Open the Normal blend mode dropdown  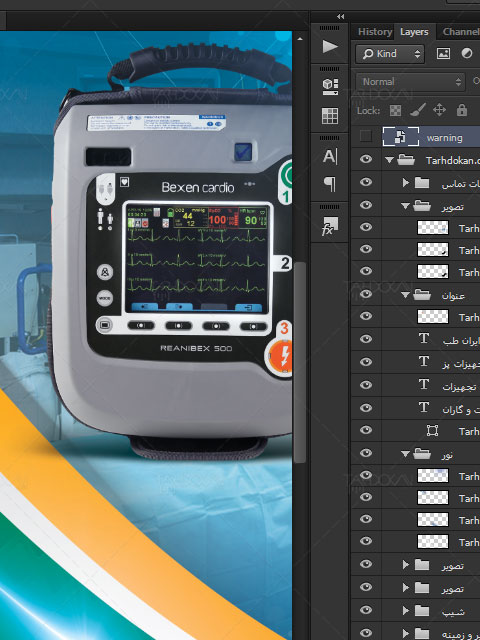coord(410,82)
